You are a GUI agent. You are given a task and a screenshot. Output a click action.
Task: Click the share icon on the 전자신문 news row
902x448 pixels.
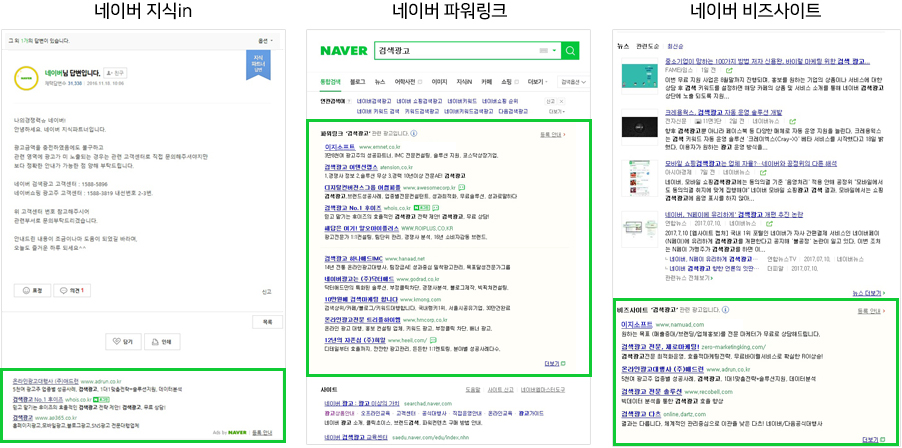click(793, 121)
